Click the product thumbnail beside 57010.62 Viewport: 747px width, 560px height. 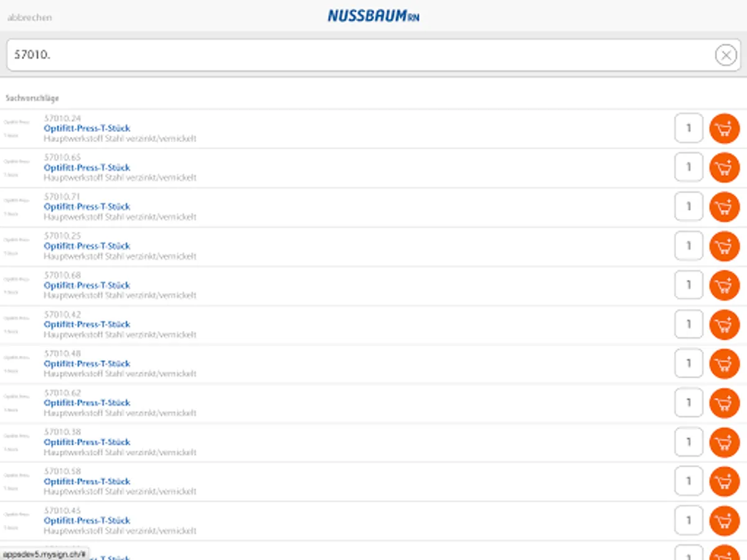click(x=16, y=403)
